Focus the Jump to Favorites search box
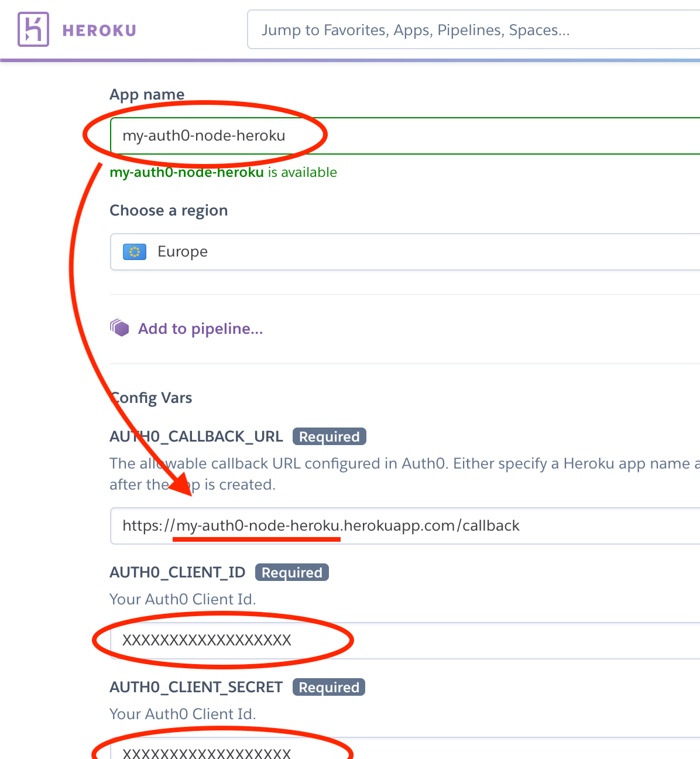The image size is (700, 759). [473, 30]
